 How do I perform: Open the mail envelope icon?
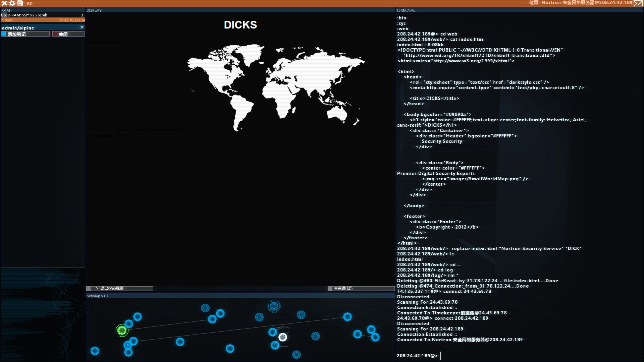click(x=638, y=3)
